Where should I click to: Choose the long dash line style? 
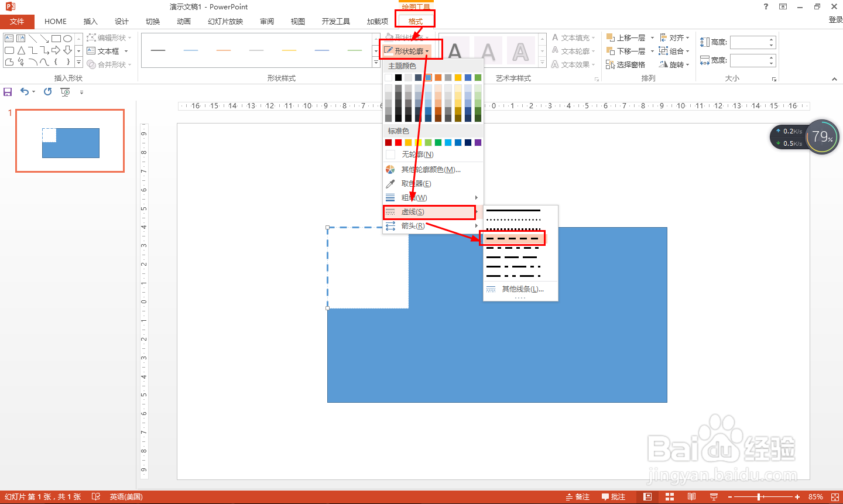pyautogui.click(x=513, y=258)
